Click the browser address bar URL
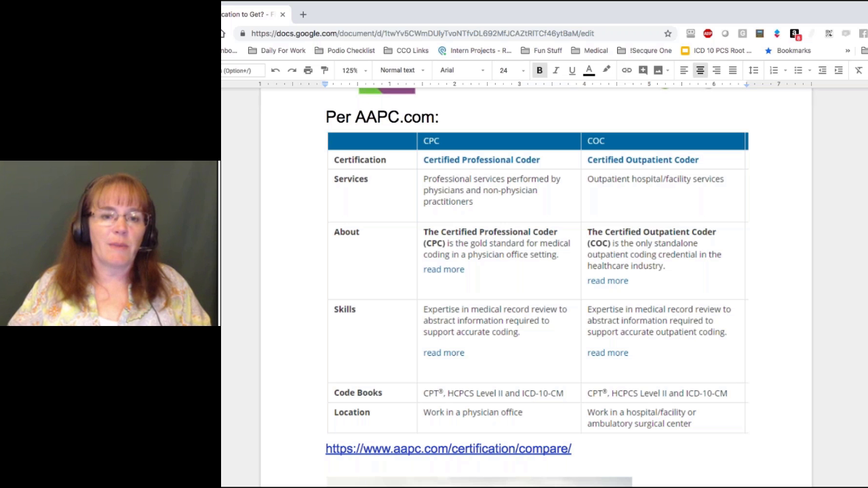 (x=422, y=33)
